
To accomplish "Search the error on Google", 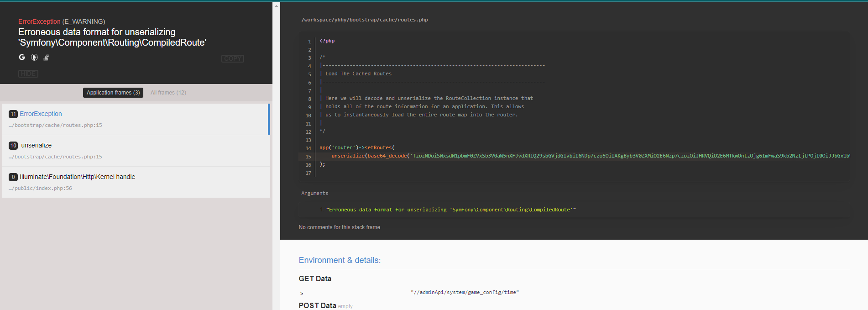I will click(22, 57).
